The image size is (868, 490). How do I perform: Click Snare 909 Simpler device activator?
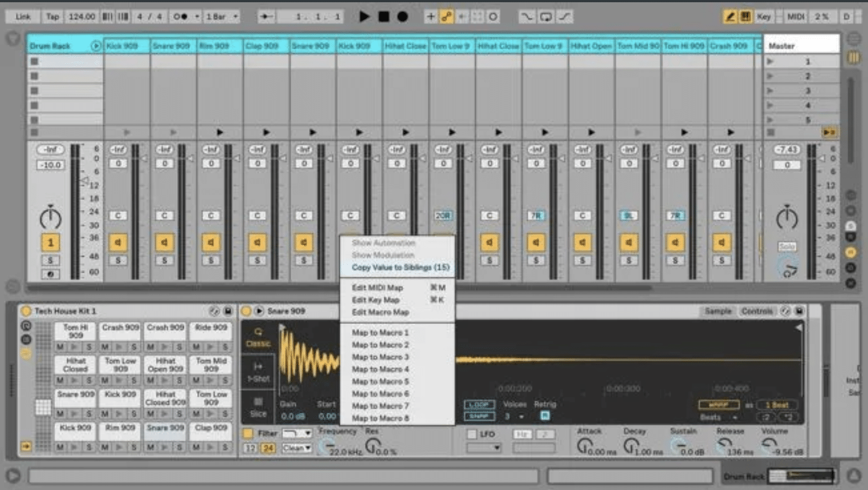pos(246,311)
